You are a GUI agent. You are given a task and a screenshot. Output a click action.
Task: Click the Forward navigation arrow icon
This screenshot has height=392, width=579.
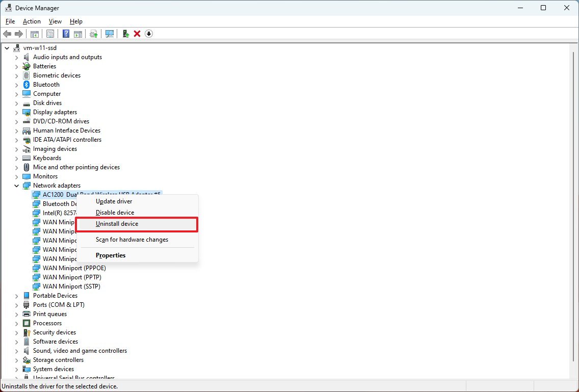click(19, 34)
